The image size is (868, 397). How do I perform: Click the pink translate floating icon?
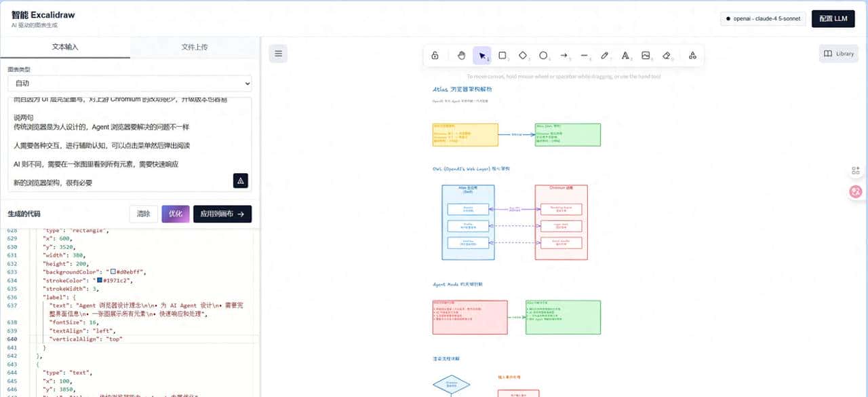point(856,193)
